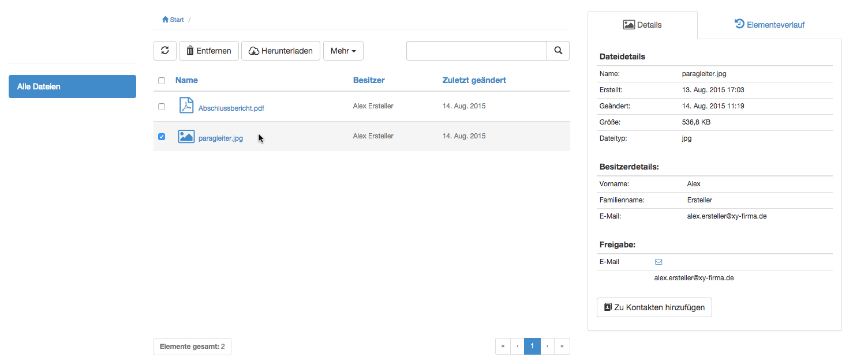This screenshot has width=868, height=361.
Task: Go to the last page of results
Action: [562, 346]
